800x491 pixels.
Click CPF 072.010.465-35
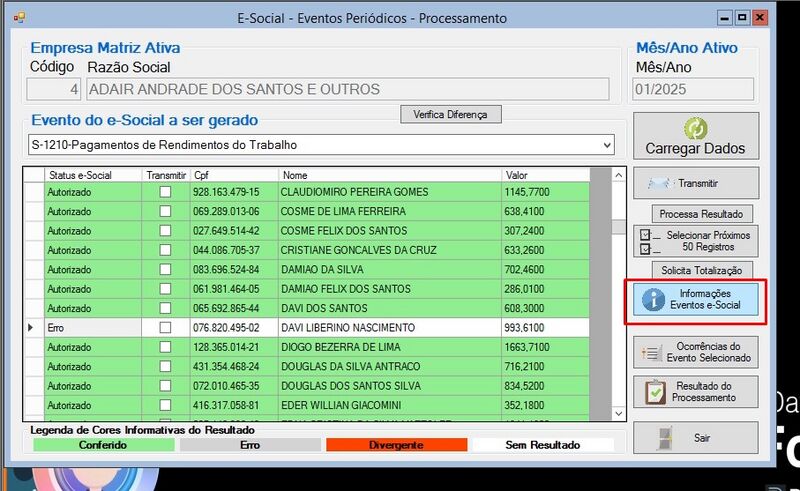(226, 386)
